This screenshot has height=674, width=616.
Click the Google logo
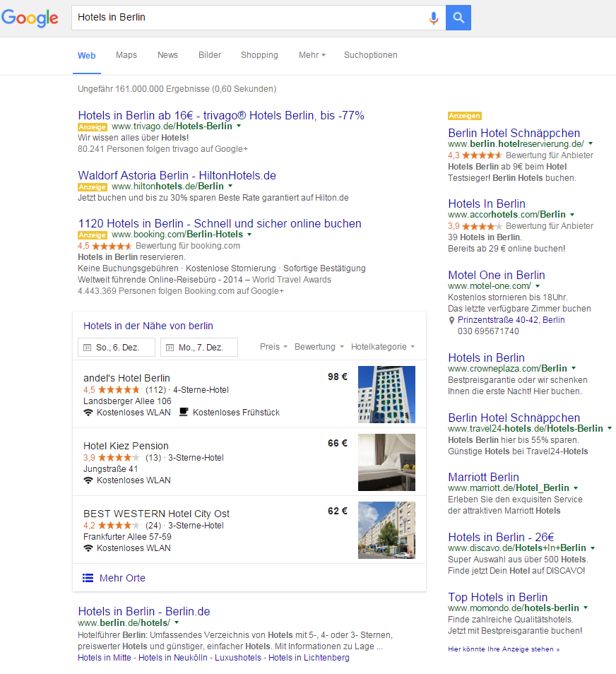30,18
